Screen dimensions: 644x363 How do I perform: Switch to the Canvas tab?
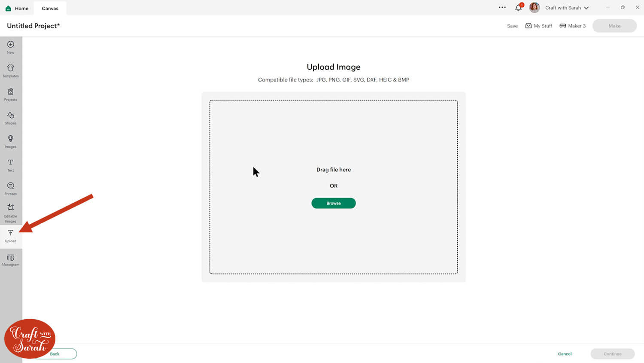(x=50, y=8)
